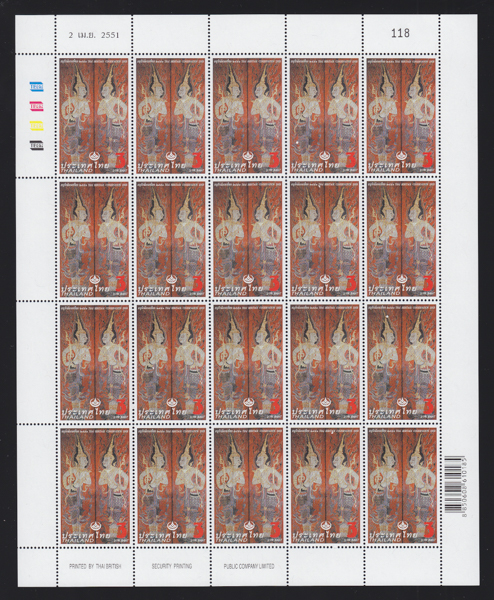Select stamp directly above PUBLIC COMPANY LIMITED

click(x=248, y=485)
